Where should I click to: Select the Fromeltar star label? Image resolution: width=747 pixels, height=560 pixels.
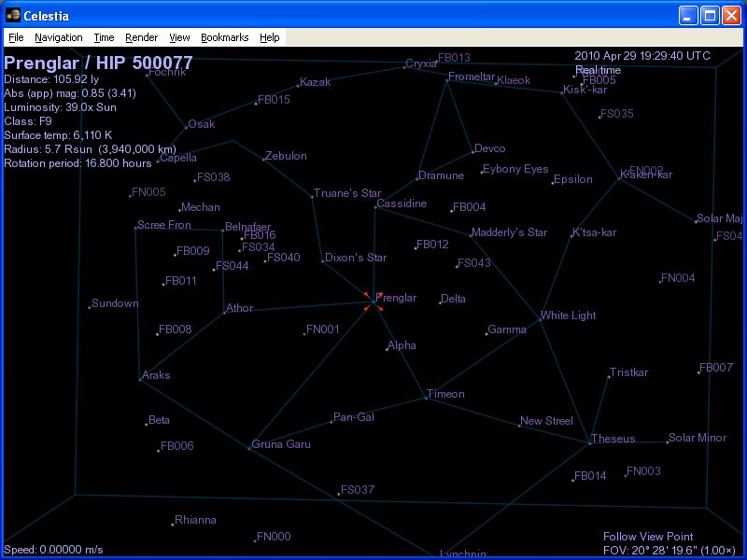coord(472,77)
